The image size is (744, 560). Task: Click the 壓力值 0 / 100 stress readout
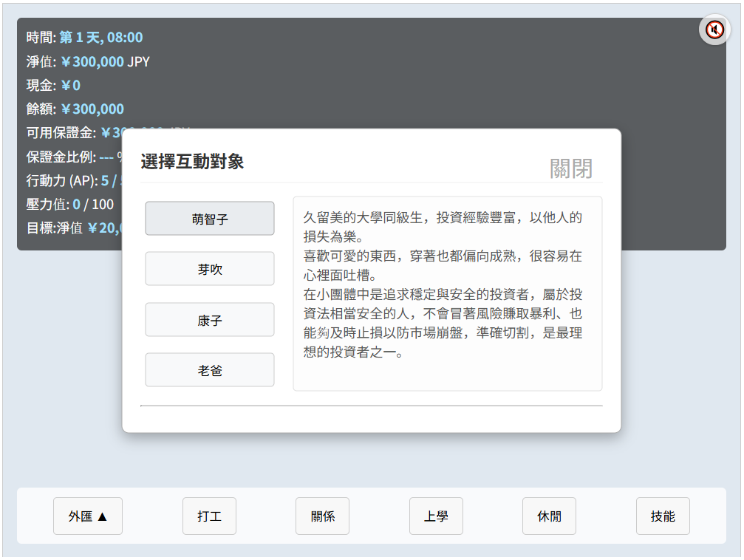(x=93, y=204)
